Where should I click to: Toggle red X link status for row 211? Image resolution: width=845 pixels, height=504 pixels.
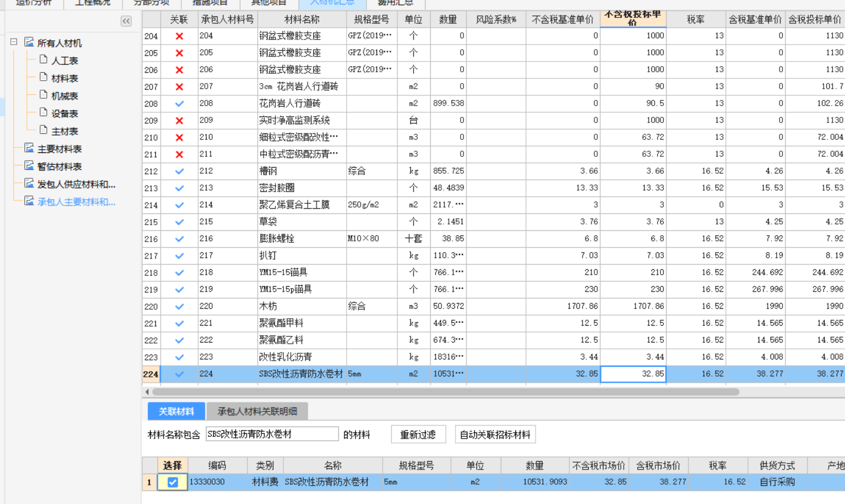pyautogui.click(x=179, y=155)
